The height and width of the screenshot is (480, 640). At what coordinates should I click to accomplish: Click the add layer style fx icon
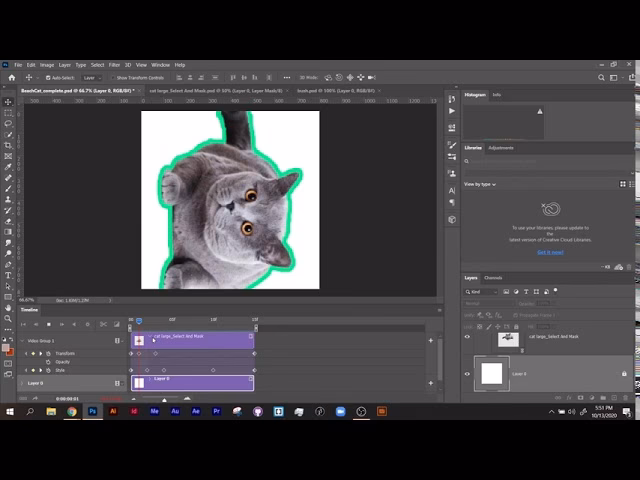[569, 398]
